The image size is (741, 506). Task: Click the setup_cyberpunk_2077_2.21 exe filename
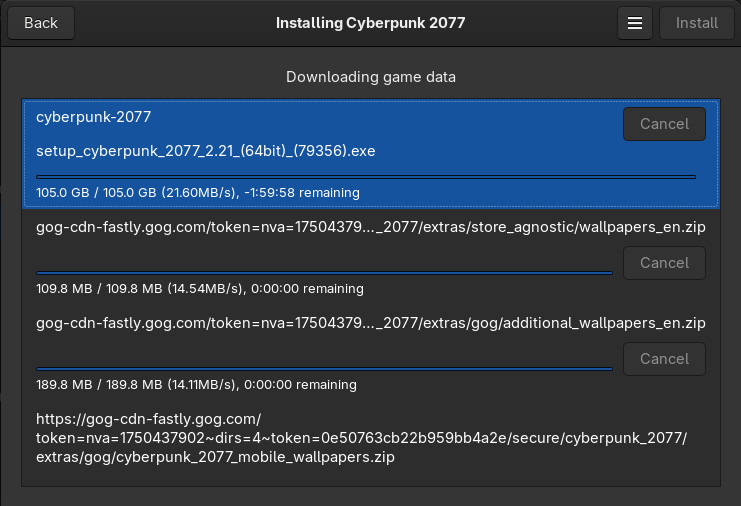tap(206, 151)
